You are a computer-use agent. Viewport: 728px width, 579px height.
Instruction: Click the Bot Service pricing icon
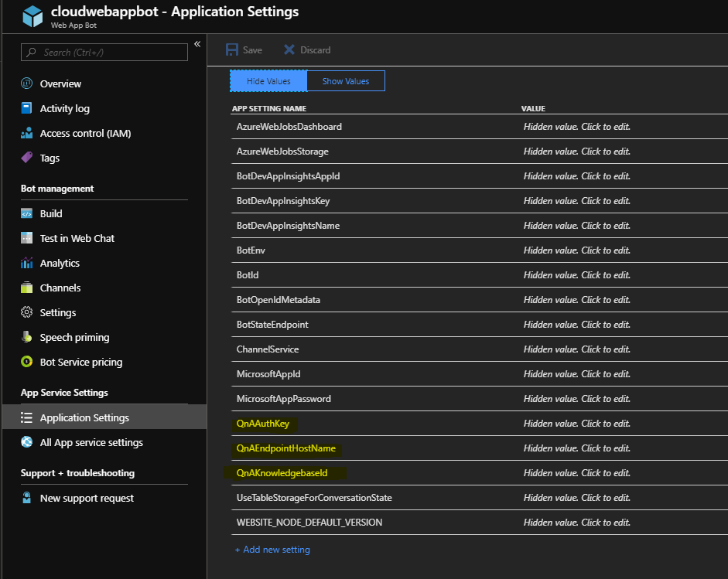click(26, 362)
